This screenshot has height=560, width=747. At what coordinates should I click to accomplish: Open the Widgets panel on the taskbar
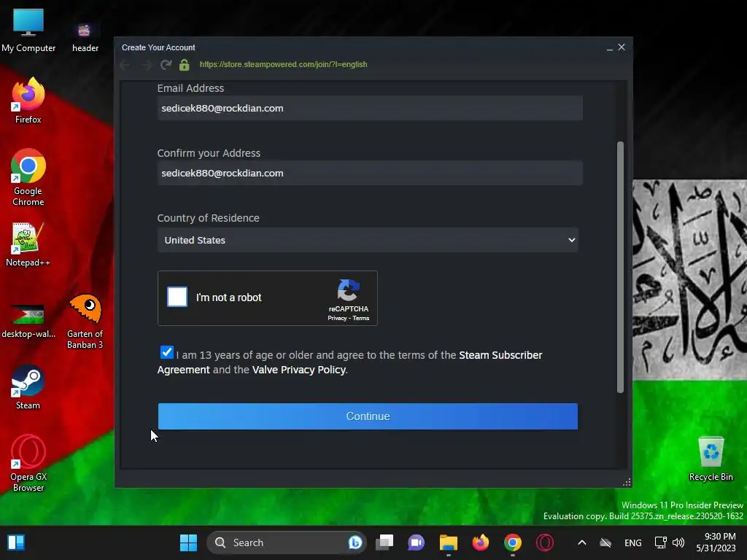pos(16,542)
